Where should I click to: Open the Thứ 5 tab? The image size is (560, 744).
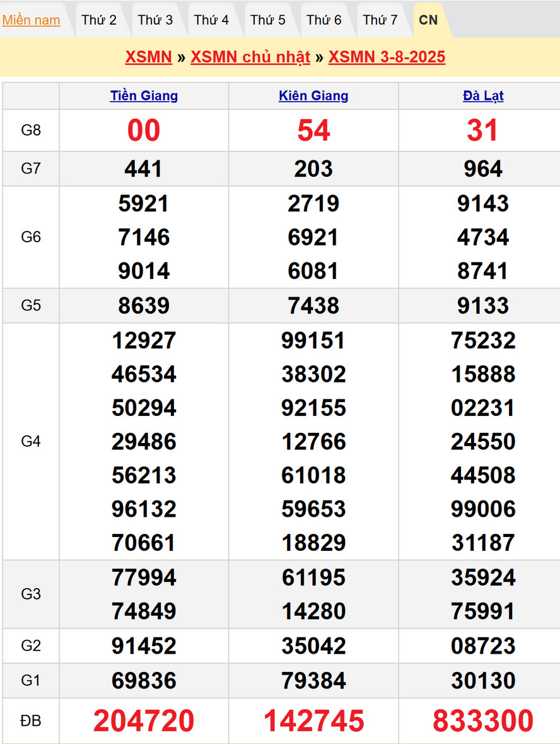(267, 20)
